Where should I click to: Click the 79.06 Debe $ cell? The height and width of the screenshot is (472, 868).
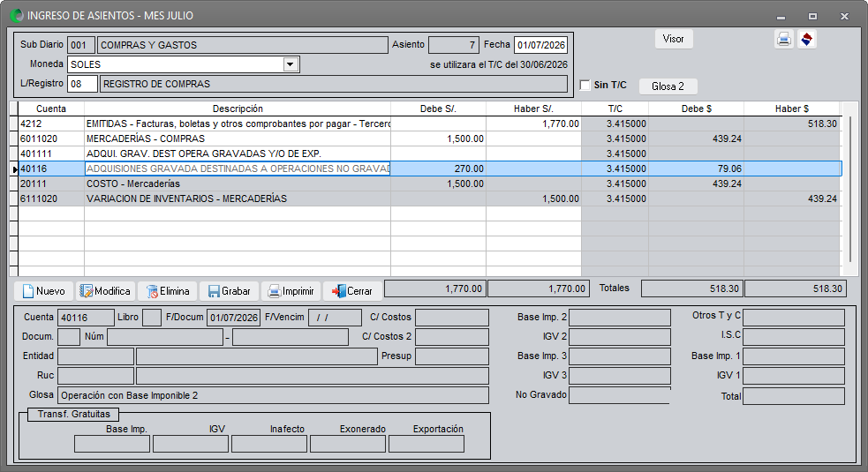pyautogui.click(x=696, y=169)
